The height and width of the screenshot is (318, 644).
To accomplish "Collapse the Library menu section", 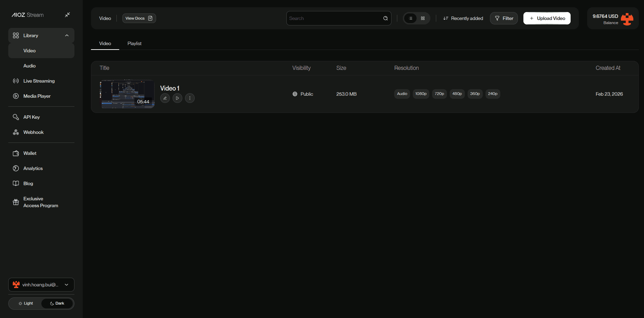I will [x=67, y=35].
